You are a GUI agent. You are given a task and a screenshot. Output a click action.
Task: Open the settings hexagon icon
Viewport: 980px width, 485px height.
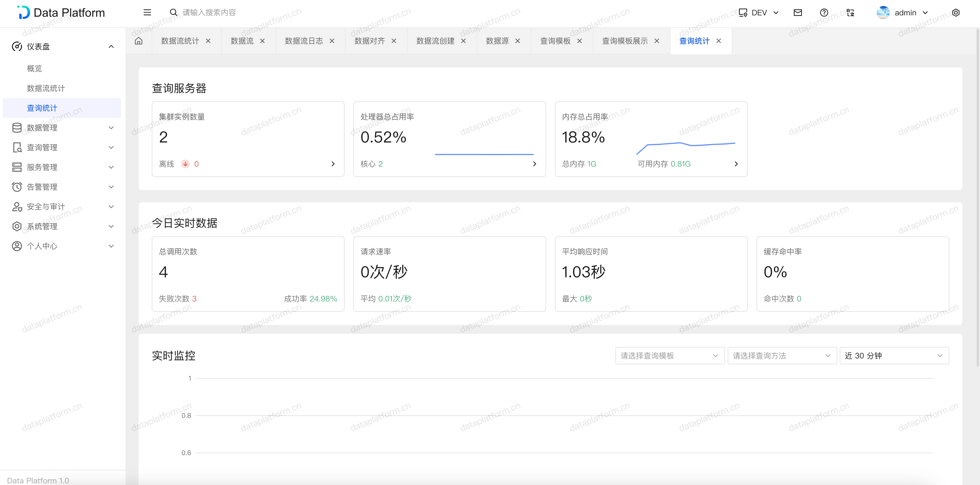(956, 13)
